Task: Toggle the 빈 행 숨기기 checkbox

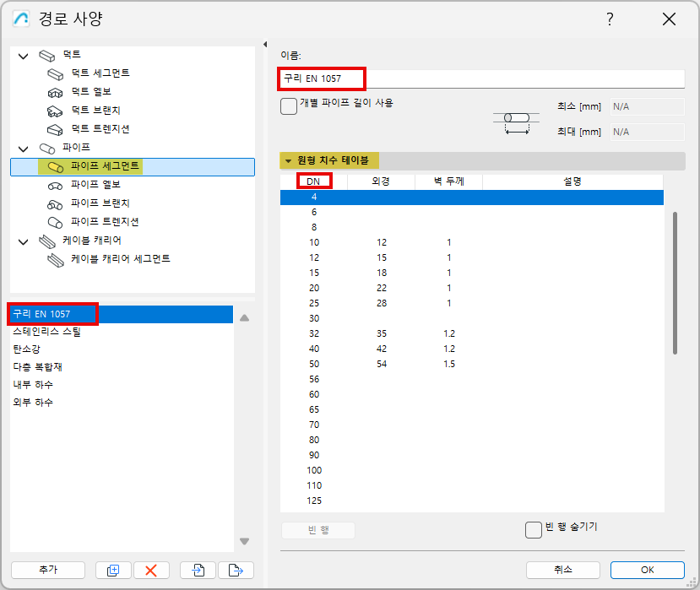Action: coord(534,530)
